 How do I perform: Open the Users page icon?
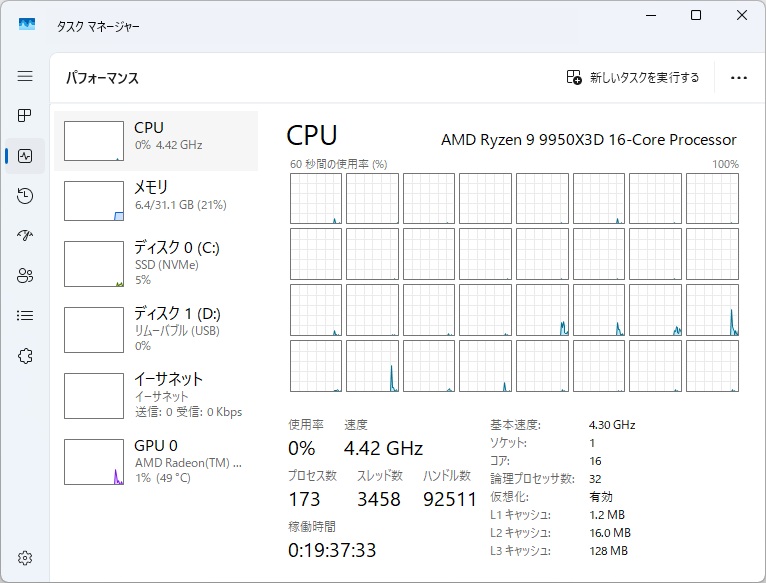click(x=25, y=276)
